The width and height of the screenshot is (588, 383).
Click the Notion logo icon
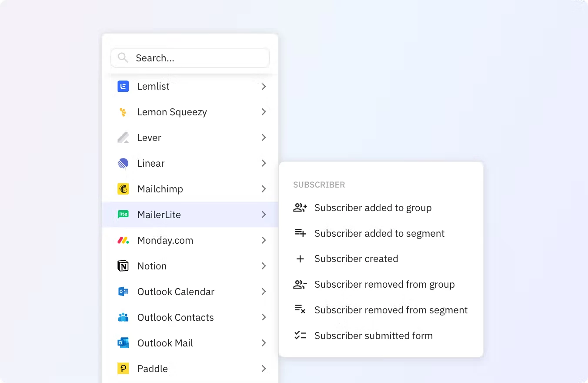(x=123, y=266)
